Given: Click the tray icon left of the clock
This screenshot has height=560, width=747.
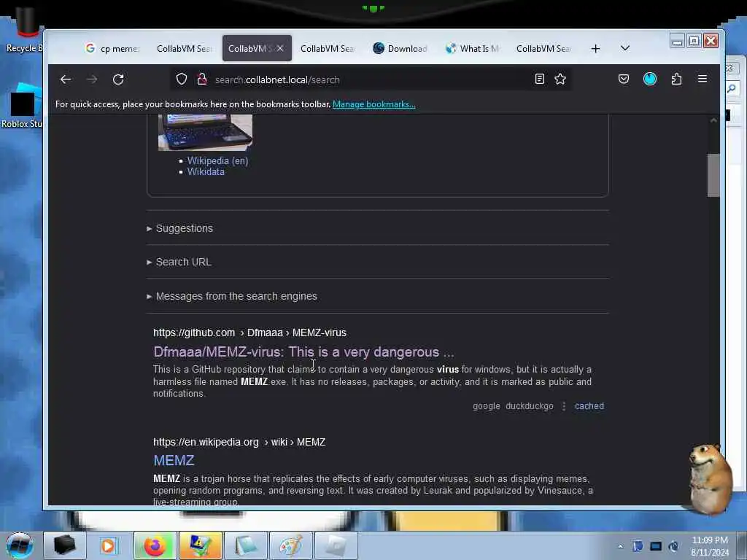Looking at the screenshot, I should (673, 546).
